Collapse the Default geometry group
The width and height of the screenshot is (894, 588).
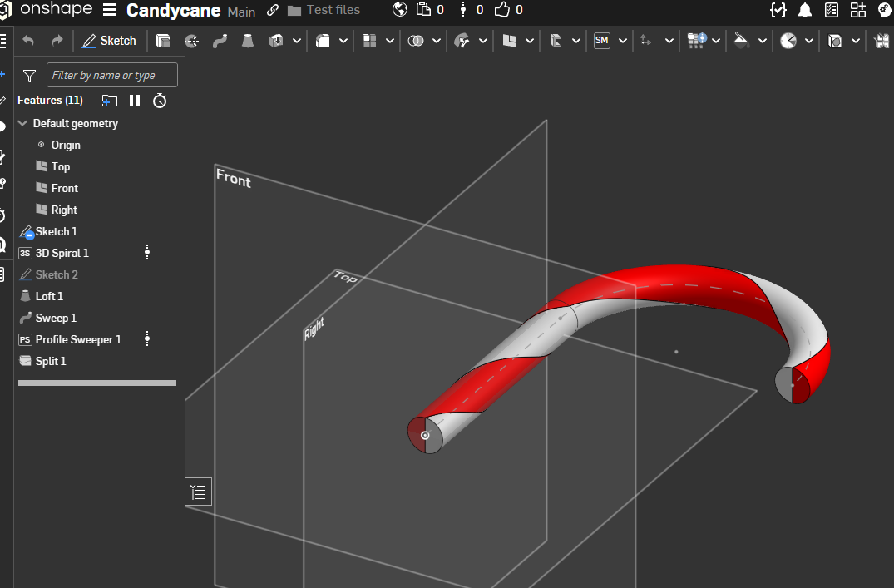(x=22, y=123)
